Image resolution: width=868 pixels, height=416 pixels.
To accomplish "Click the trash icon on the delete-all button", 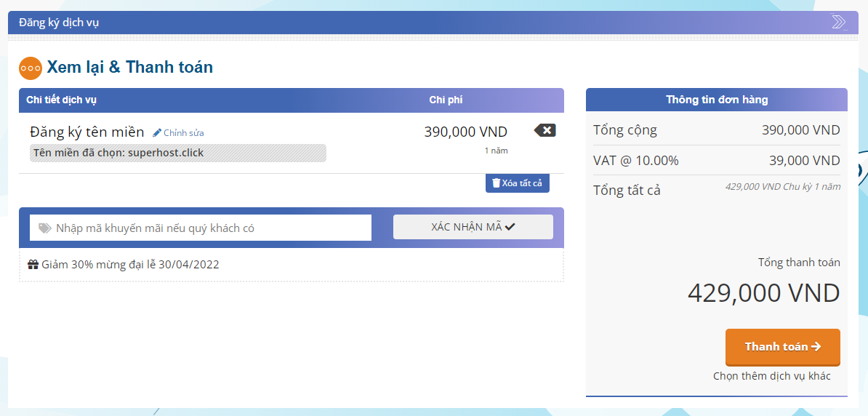I will [x=496, y=183].
